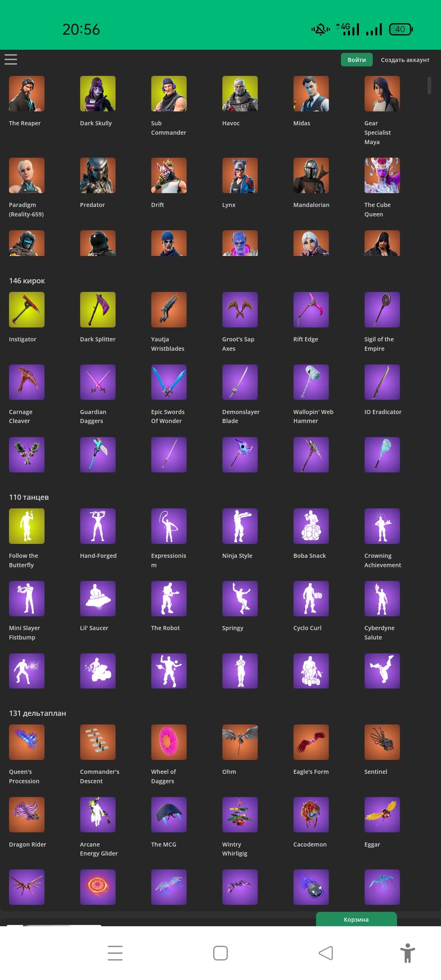The width and height of the screenshot is (441, 980).
Task: Select the Ninja Style emote icon
Action: (240, 526)
